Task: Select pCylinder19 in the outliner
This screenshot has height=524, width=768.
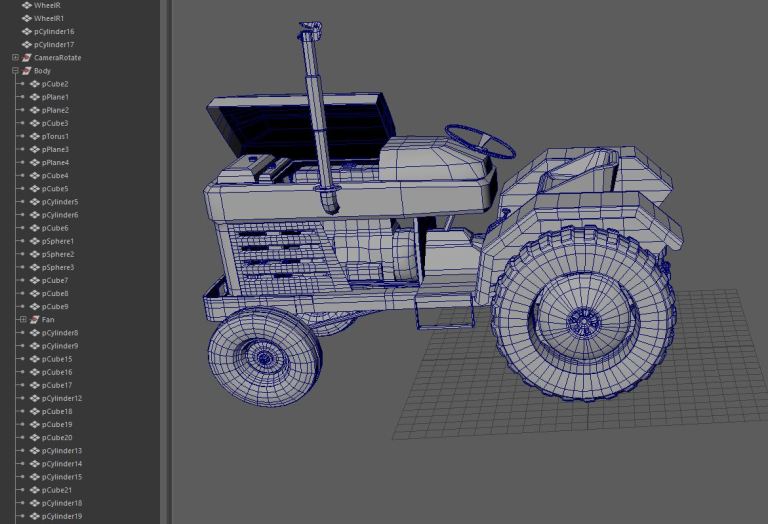Action: 62,516
